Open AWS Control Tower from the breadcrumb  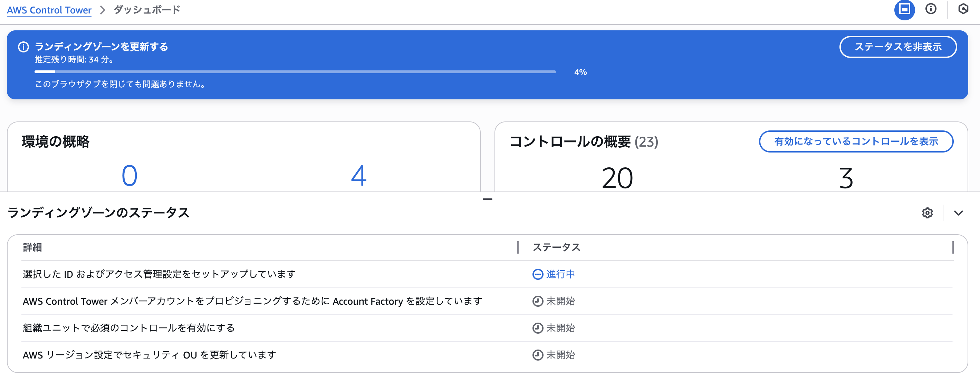(49, 10)
